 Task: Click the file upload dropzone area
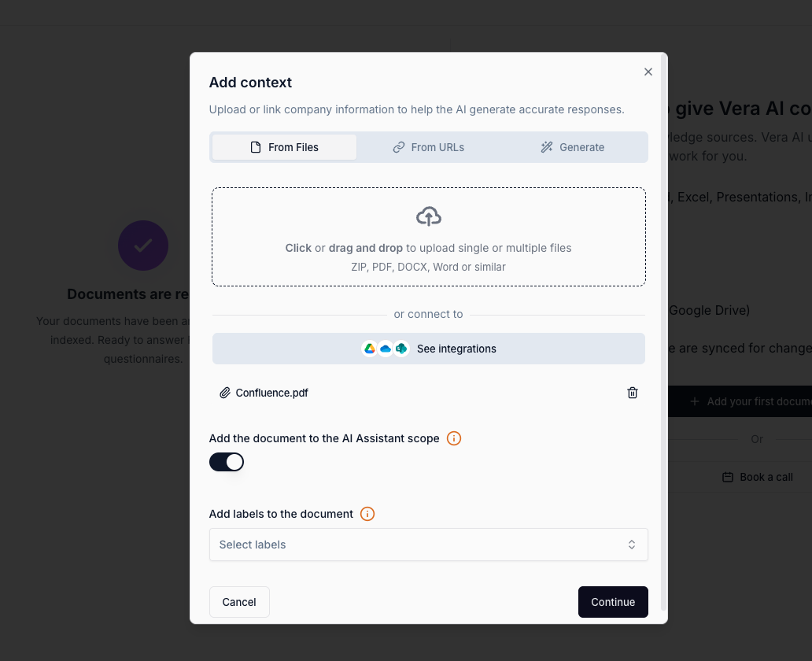(x=428, y=236)
